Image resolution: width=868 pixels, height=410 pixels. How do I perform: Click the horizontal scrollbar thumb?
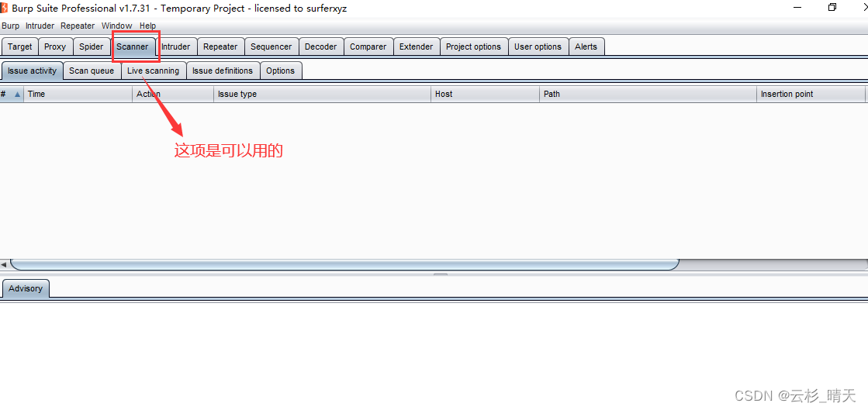pos(344,264)
